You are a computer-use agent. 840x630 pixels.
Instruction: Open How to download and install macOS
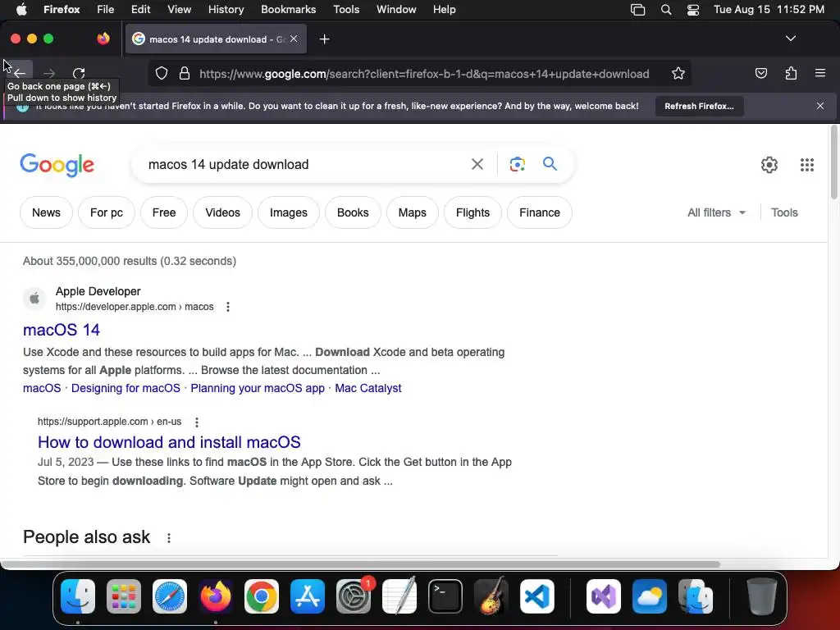pyautogui.click(x=169, y=442)
